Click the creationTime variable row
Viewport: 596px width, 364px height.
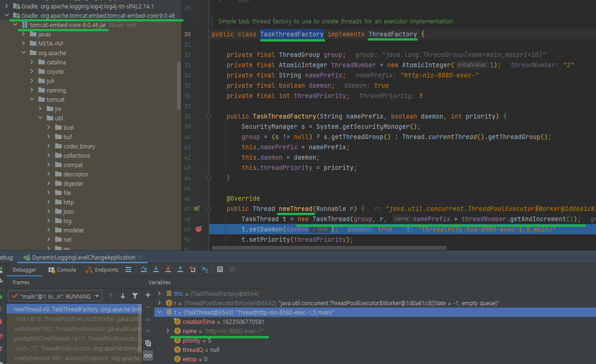coord(375,322)
